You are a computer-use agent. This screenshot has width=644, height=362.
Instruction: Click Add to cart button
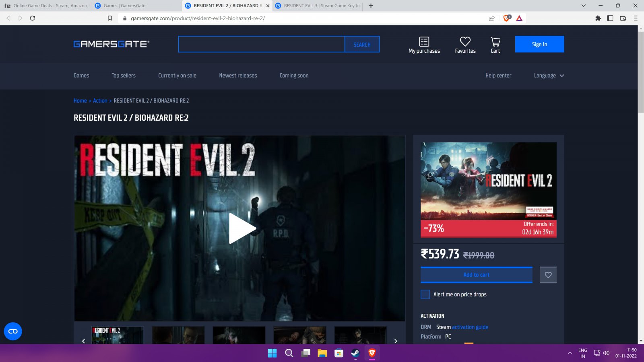click(477, 275)
